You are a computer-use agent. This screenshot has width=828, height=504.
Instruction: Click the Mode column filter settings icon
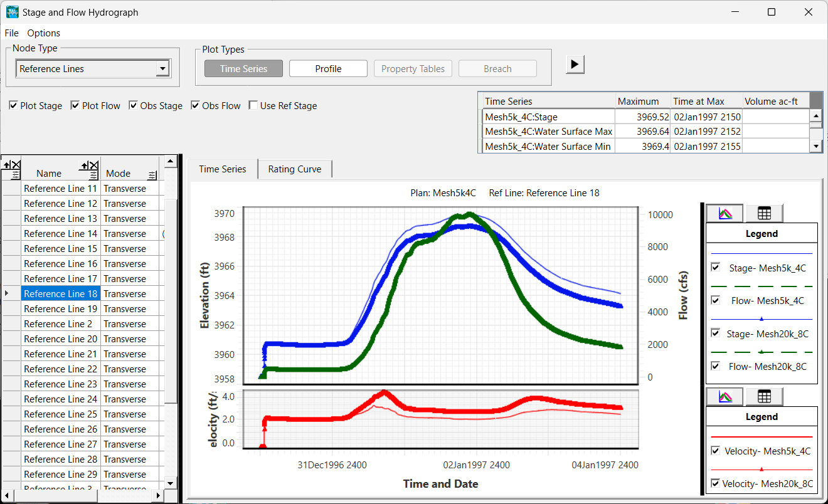(x=152, y=175)
